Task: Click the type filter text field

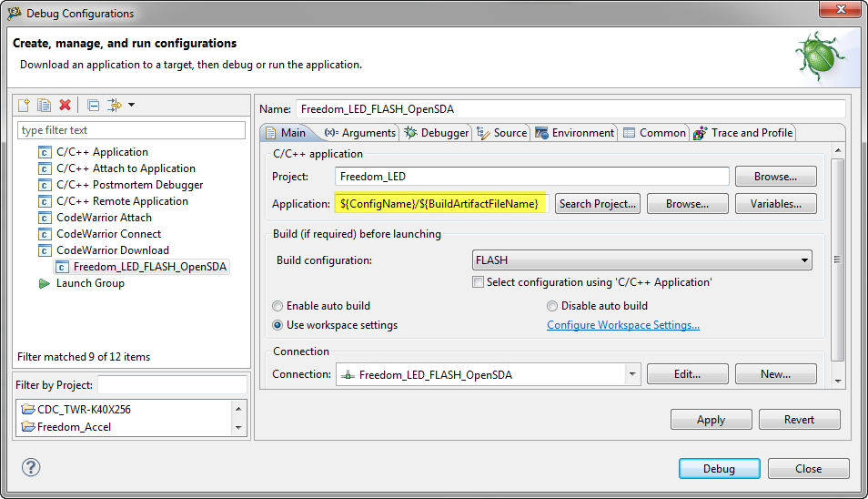Action: (x=132, y=130)
